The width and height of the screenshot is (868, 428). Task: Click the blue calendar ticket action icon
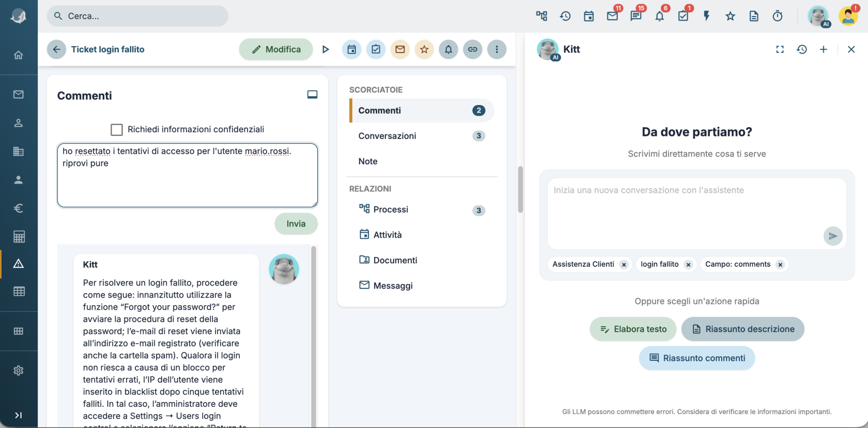351,50
